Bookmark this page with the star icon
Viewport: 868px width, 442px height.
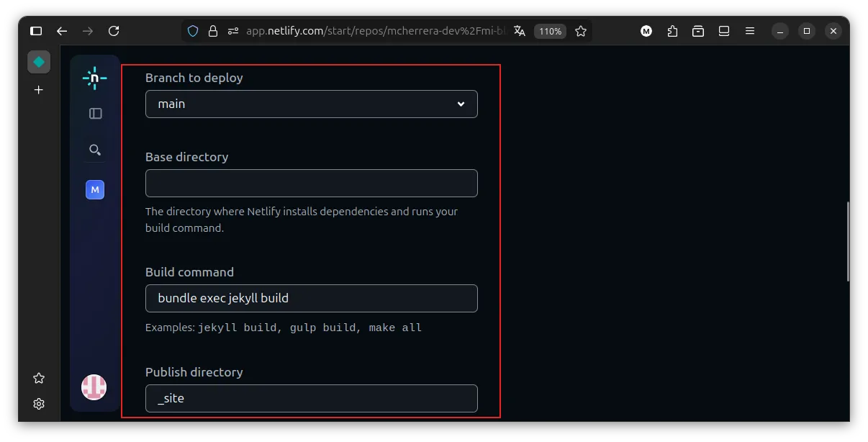(x=581, y=31)
